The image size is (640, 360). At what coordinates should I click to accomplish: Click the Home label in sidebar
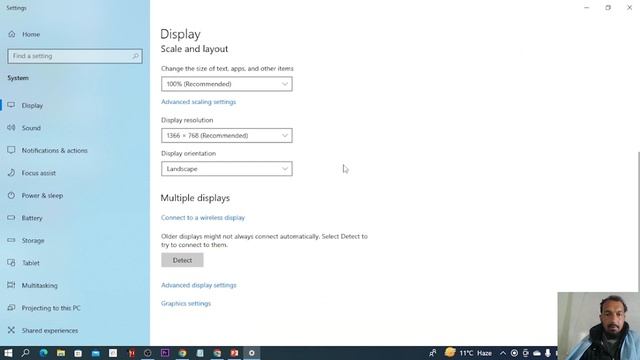coord(31,34)
